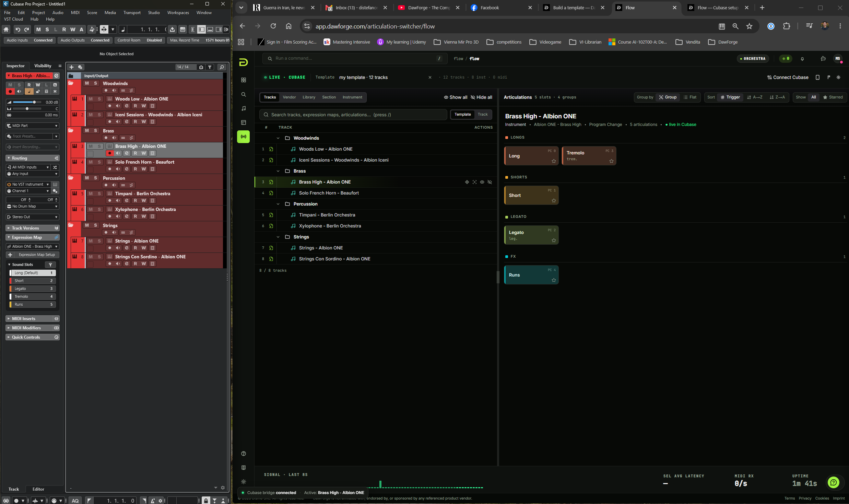Expand the Quick Controls section
Viewport: 849px width, 504px height.
point(33,337)
